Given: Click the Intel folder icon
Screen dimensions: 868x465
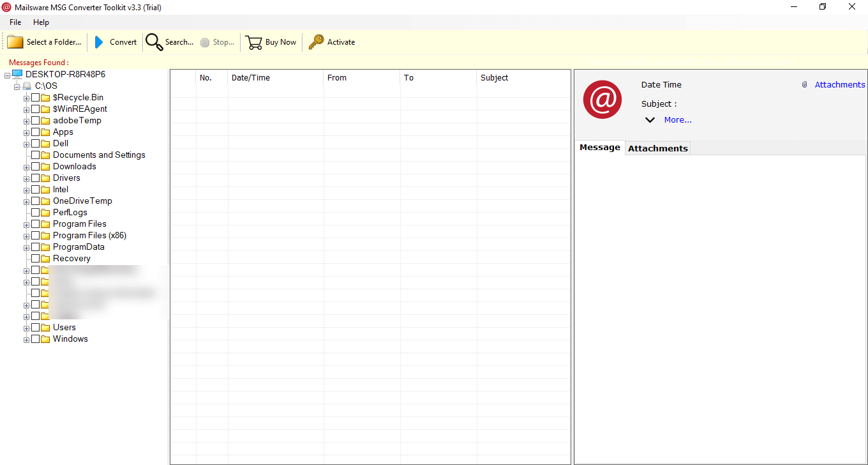Looking at the screenshot, I should 45,190.
